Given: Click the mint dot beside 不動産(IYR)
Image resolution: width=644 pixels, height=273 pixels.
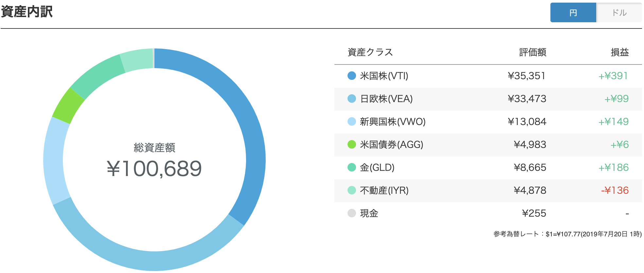Looking at the screenshot, I should tap(352, 190).
